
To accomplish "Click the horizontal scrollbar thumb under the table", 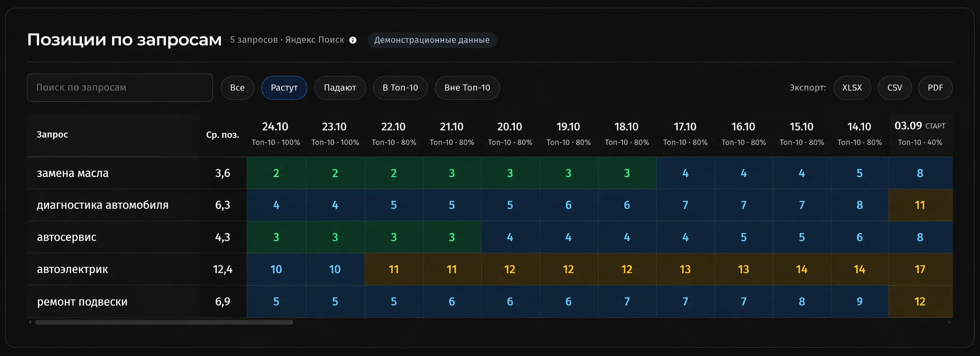I will [164, 323].
